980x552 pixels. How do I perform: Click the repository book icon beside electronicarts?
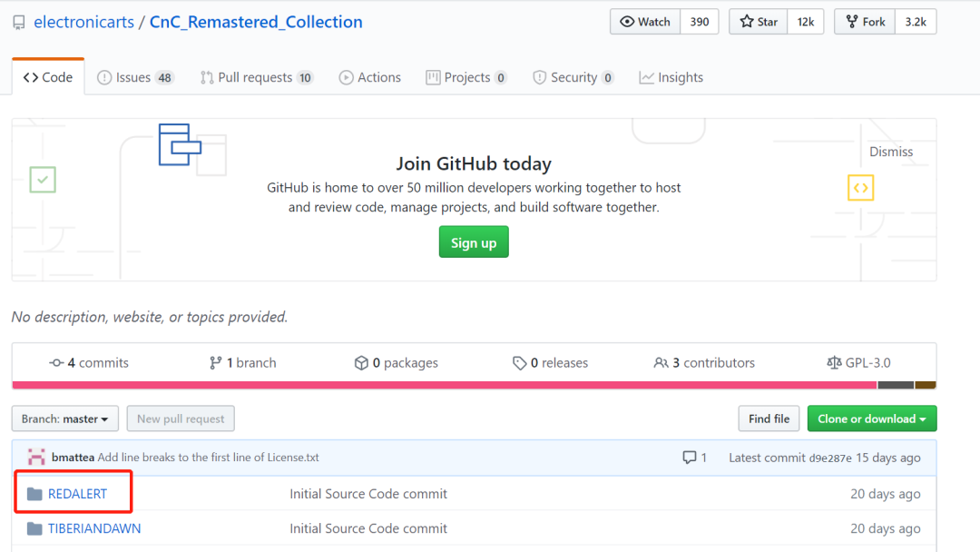tap(19, 23)
